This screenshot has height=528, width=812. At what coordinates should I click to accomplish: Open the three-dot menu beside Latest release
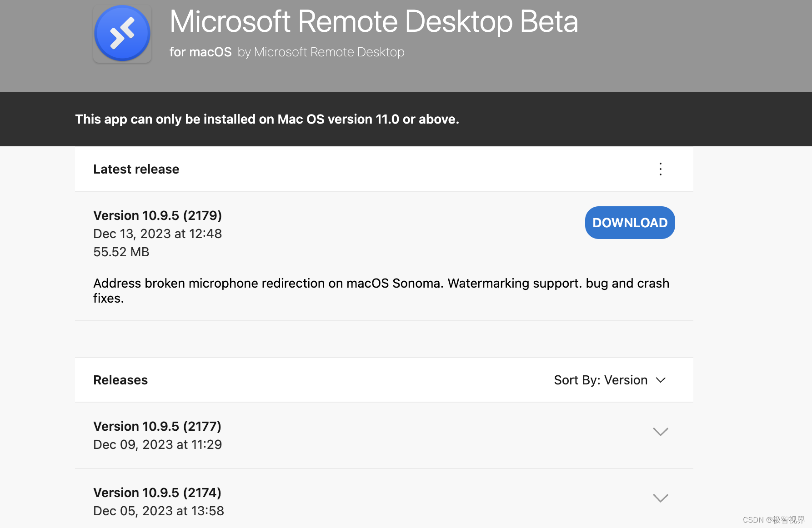point(661,169)
